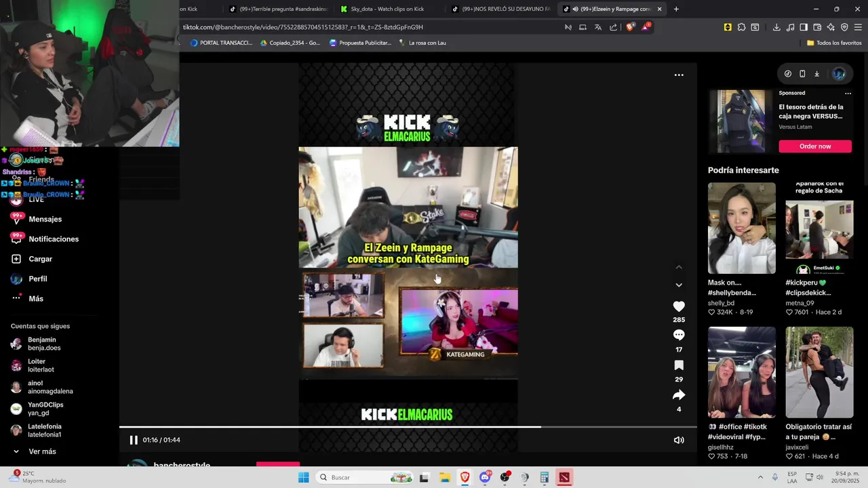Share the video with the arrow icon
868x488 pixels.
click(679, 395)
